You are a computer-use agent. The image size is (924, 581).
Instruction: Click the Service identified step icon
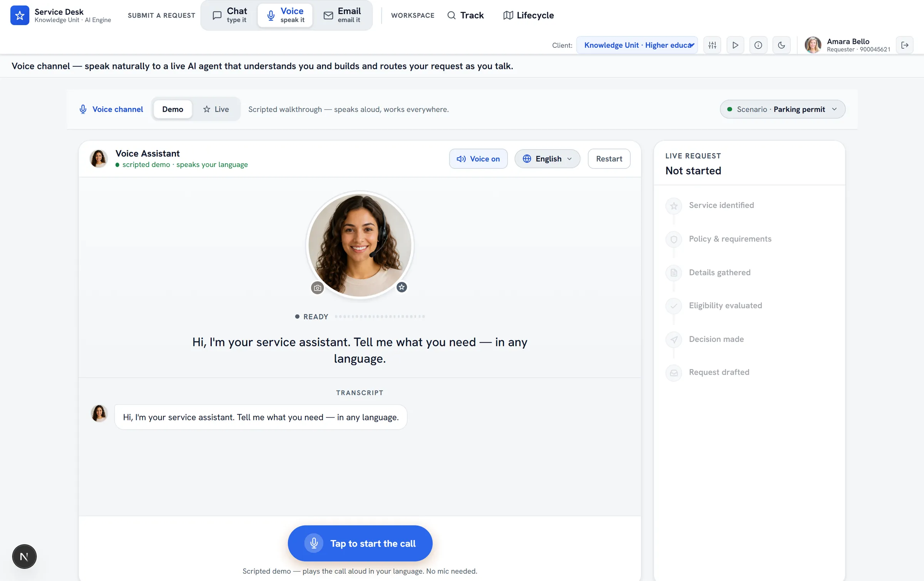674,206
